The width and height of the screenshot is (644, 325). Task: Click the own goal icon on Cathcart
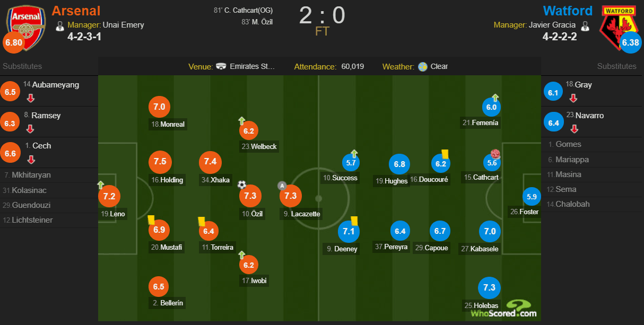click(x=495, y=154)
